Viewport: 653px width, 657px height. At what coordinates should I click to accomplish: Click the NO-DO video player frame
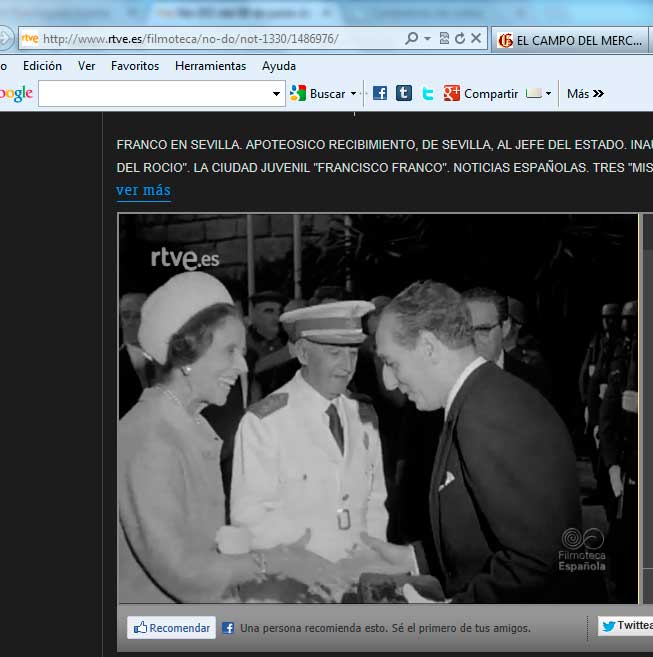378,408
